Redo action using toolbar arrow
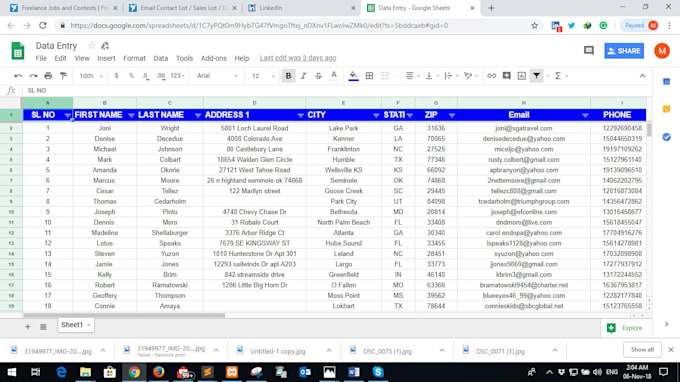The height and width of the screenshot is (382, 680). point(33,76)
